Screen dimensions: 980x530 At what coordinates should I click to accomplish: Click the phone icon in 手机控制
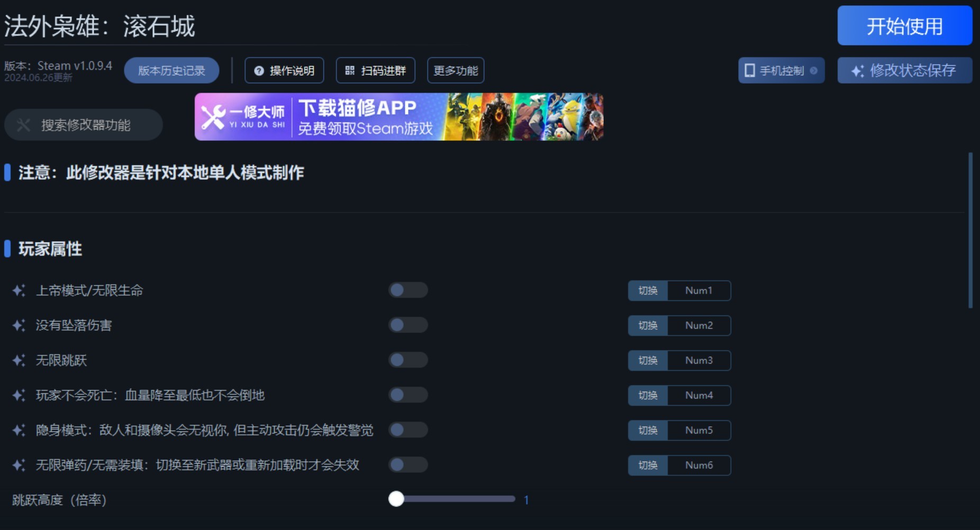(749, 70)
